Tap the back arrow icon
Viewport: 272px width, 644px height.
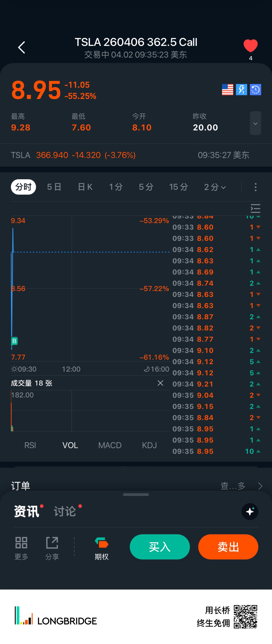pos(22,47)
